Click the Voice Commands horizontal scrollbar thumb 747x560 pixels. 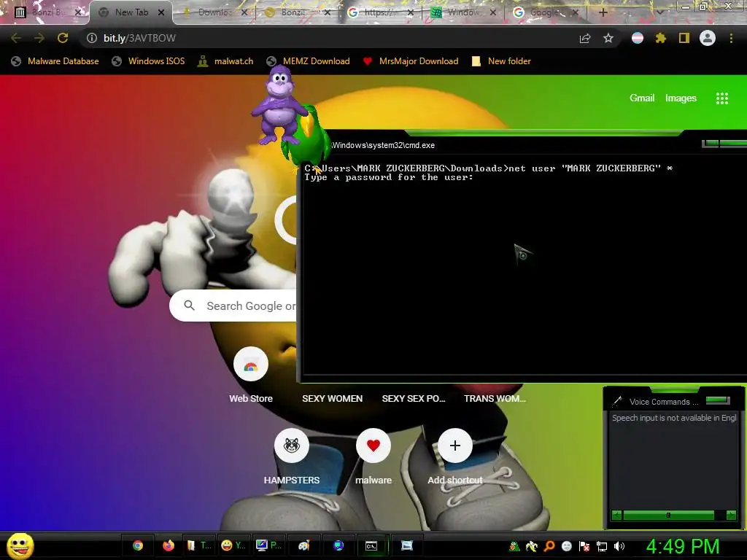coord(668,516)
